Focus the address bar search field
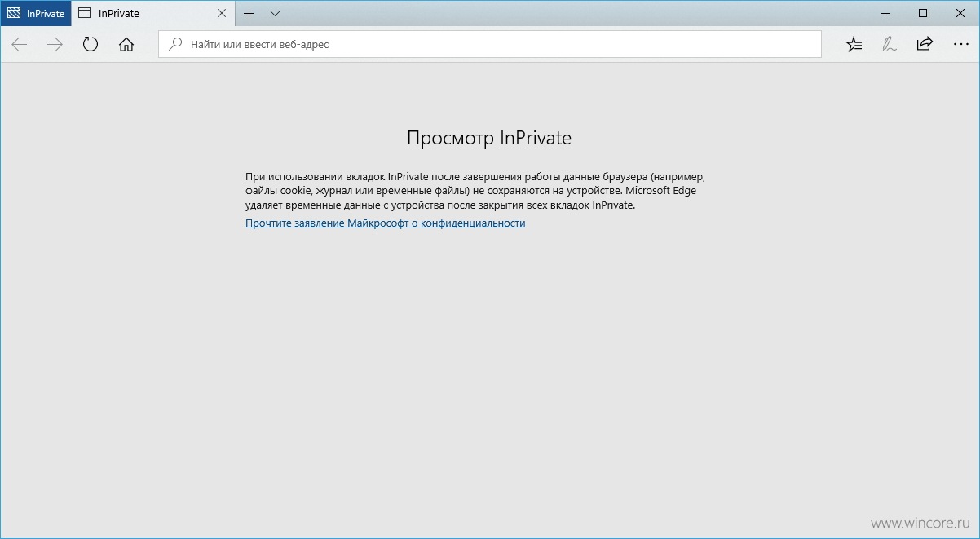The height and width of the screenshot is (539, 980). pyautogui.click(x=490, y=45)
